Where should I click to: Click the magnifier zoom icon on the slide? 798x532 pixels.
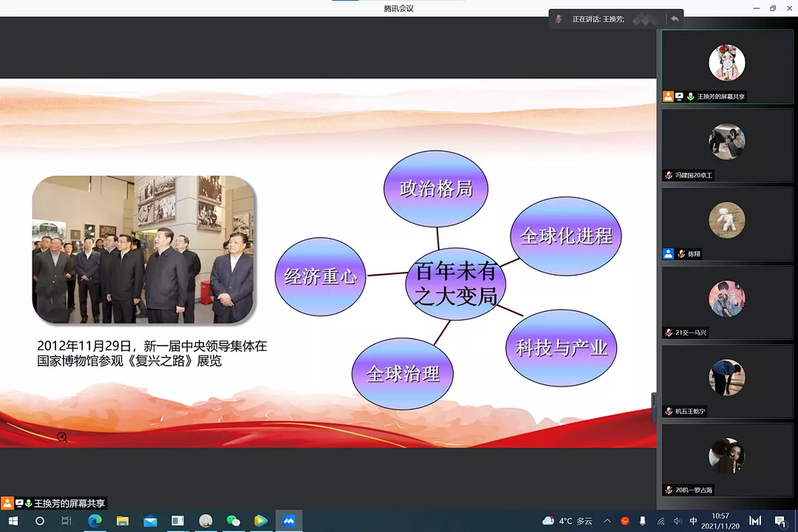(x=62, y=437)
